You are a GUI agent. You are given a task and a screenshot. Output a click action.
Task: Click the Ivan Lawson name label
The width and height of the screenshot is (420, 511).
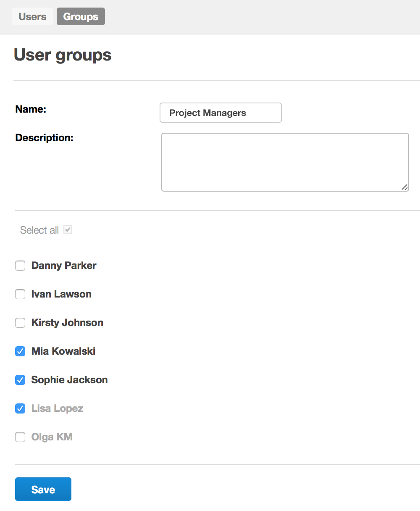coord(61,294)
